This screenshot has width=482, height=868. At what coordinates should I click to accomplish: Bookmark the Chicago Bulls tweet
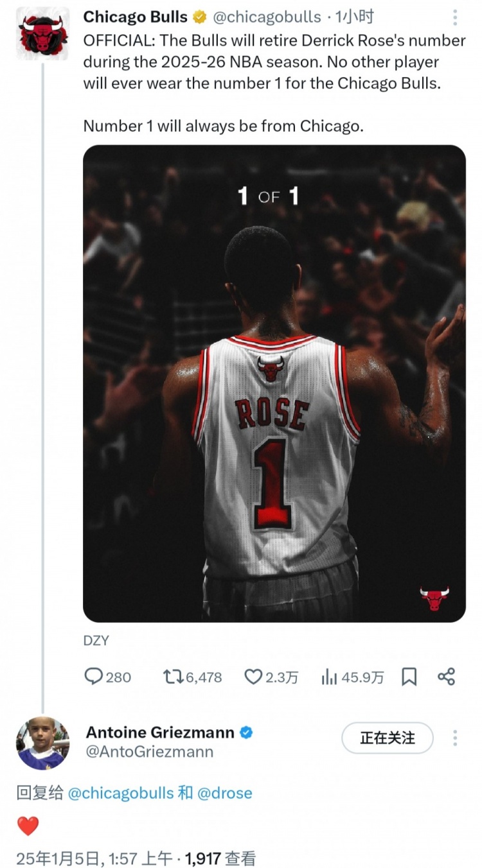click(409, 677)
